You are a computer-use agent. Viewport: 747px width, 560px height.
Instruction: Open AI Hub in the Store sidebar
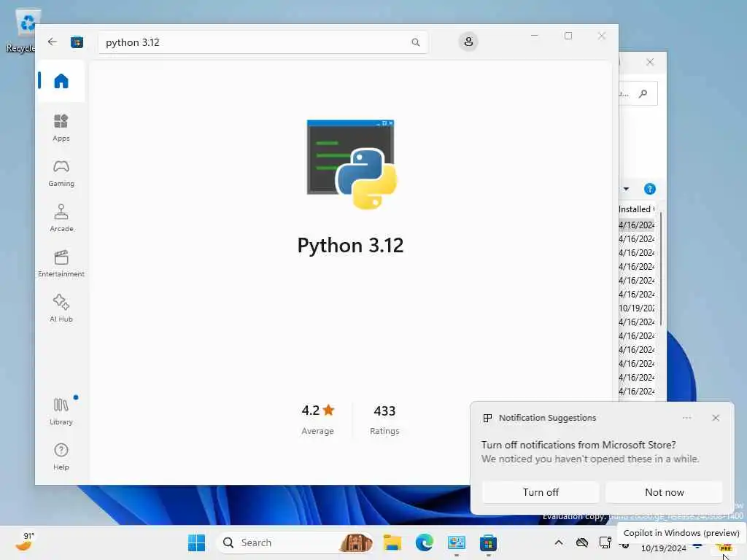coord(61,308)
